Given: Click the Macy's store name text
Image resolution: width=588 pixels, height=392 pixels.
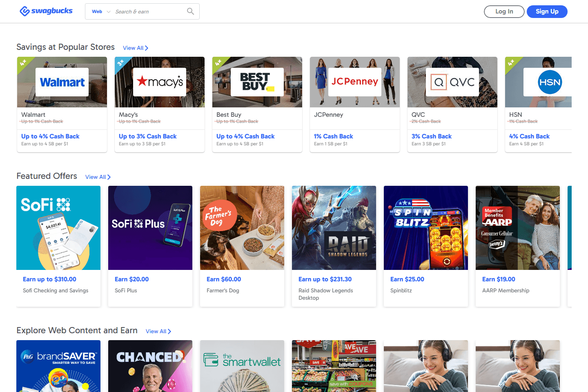Looking at the screenshot, I should (128, 115).
